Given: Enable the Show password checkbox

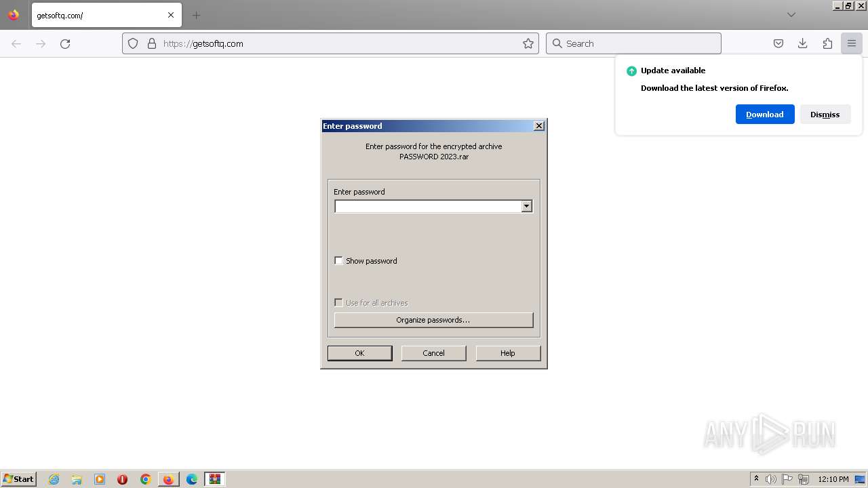Looking at the screenshot, I should click(339, 261).
